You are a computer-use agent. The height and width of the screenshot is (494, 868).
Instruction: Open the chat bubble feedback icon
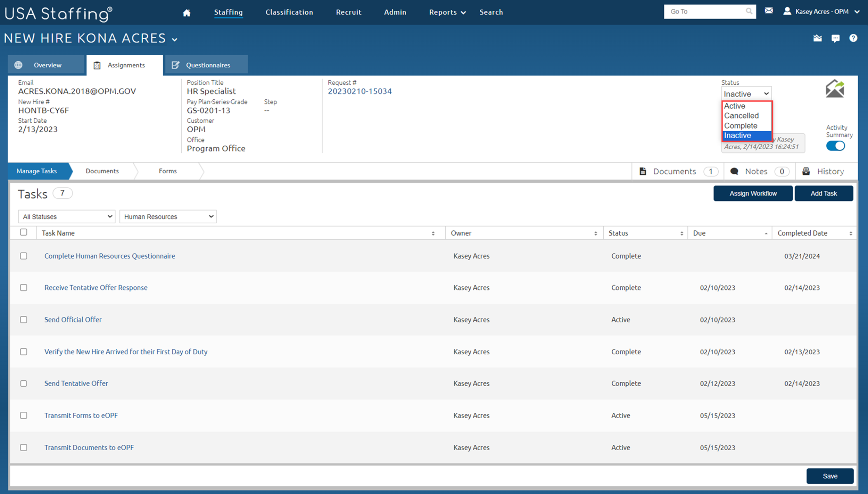(835, 38)
